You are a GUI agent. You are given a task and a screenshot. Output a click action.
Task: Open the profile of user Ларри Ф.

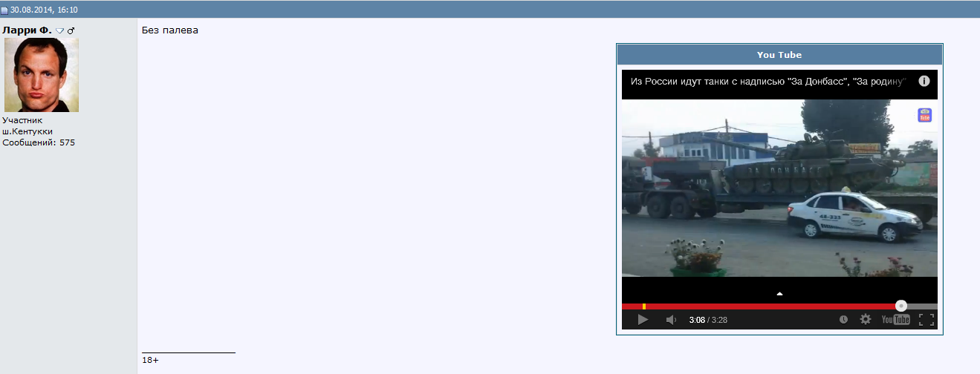pos(27,30)
